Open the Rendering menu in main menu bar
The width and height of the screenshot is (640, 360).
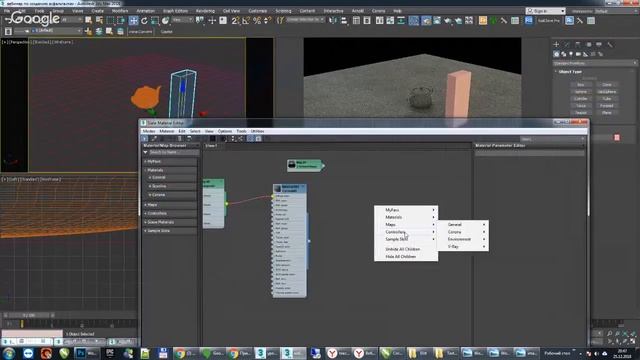pyautogui.click(x=205, y=11)
